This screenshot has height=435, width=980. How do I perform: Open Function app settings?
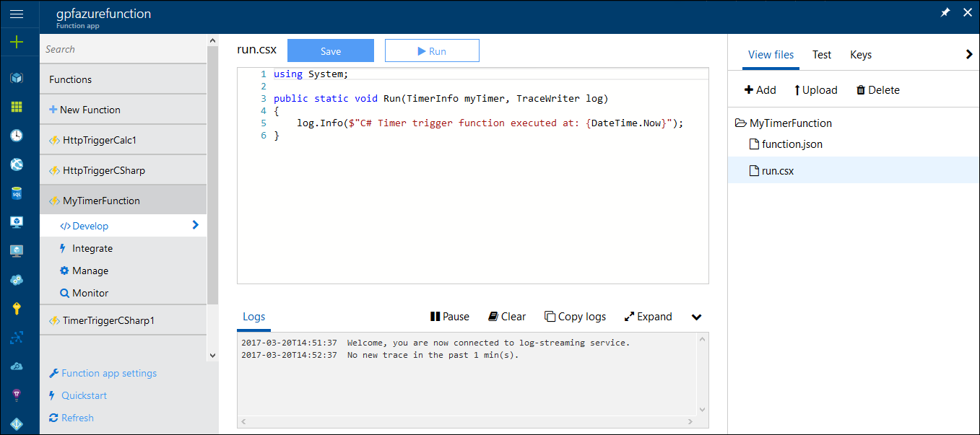point(103,373)
